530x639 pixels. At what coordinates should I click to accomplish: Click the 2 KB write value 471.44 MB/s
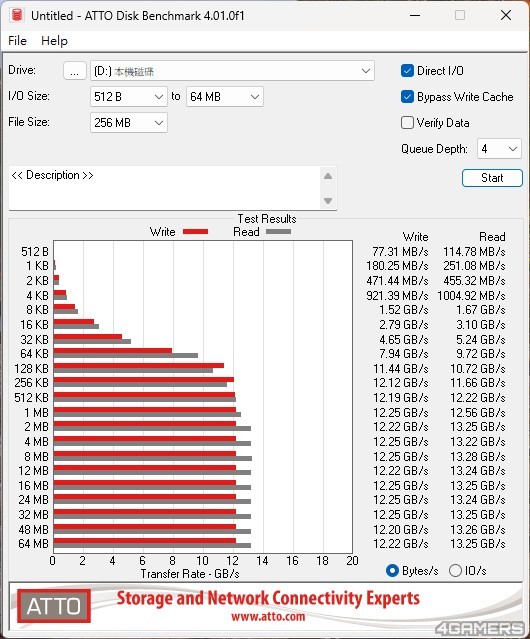(x=397, y=281)
